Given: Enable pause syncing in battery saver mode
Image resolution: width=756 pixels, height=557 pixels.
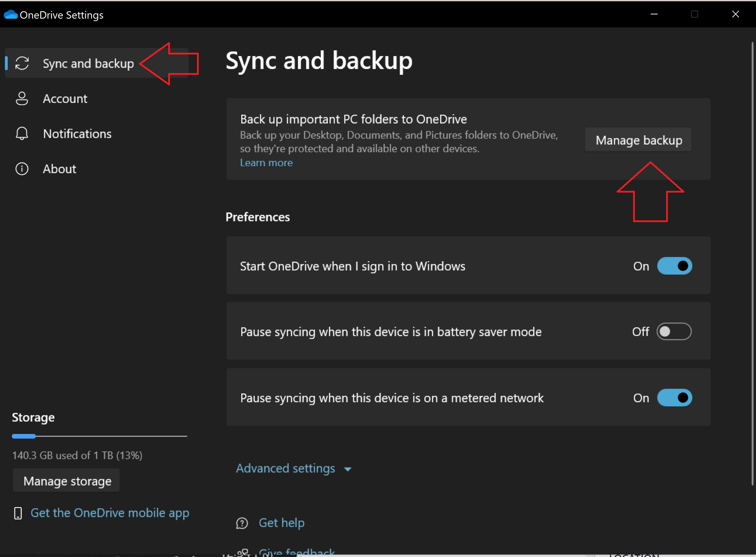Looking at the screenshot, I should pyautogui.click(x=674, y=331).
